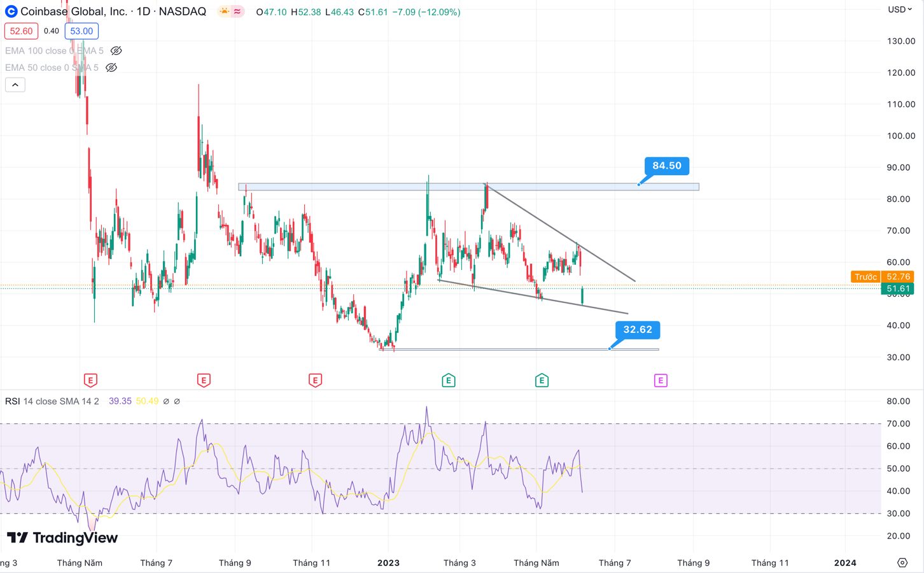Image resolution: width=924 pixels, height=573 pixels.
Task: Open the USD currency dropdown
Action: click(900, 10)
